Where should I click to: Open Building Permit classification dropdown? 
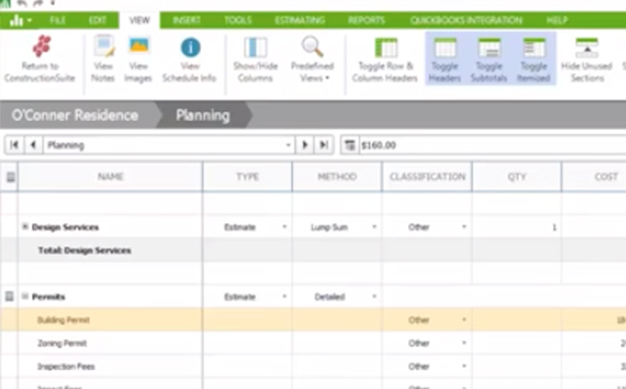click(x=464, y=320)
